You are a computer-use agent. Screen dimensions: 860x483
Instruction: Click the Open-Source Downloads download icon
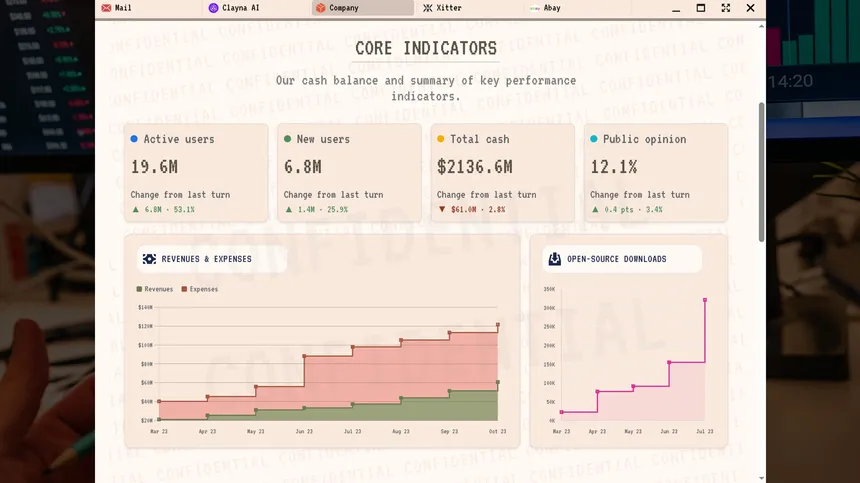click(555, 259)
